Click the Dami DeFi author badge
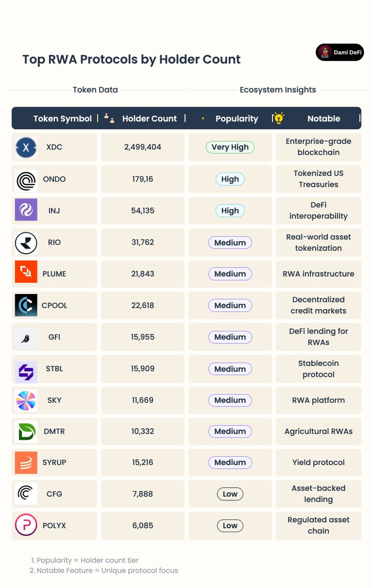373x588 pixels. point(340,52)
